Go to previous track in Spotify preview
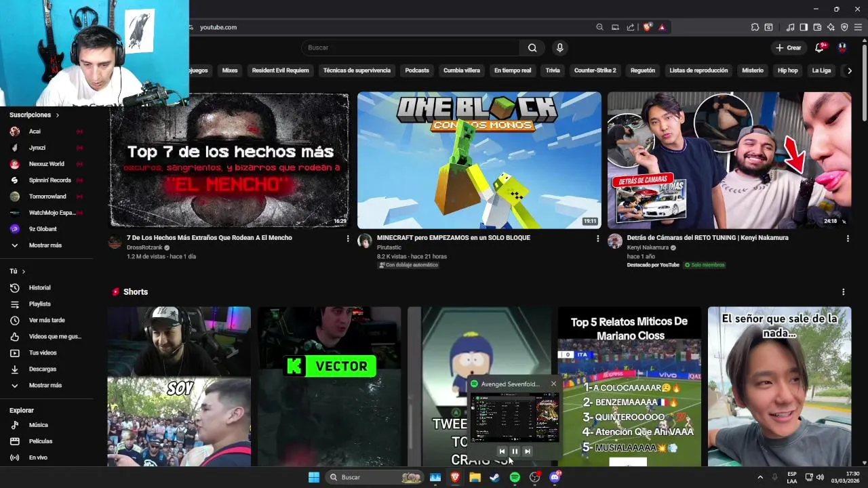 click(x=502, y=451)
